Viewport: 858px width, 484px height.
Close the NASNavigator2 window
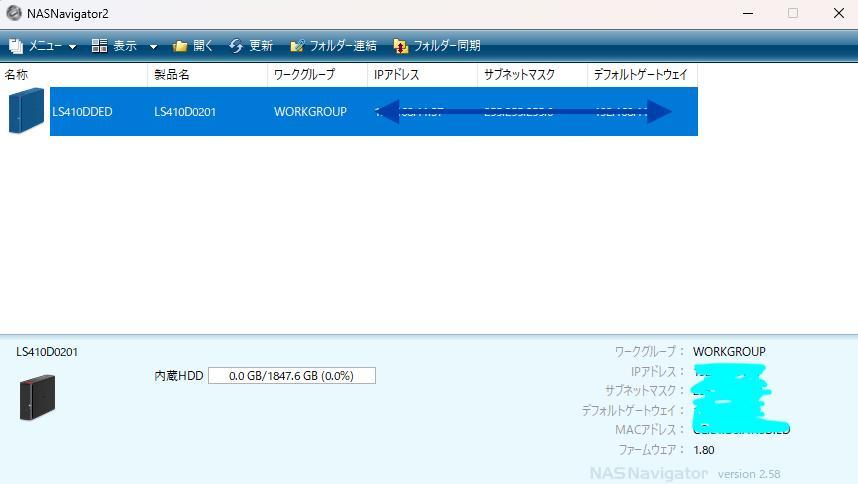(x=839, y=13)
